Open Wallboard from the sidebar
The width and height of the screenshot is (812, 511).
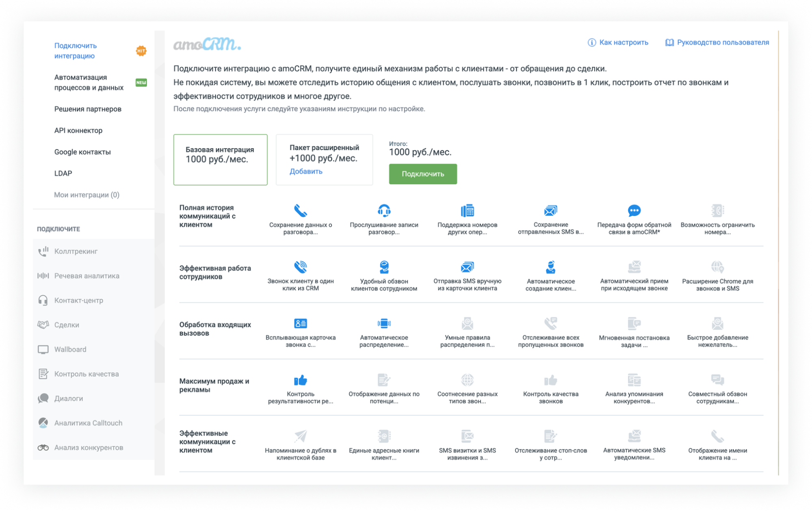70,349
